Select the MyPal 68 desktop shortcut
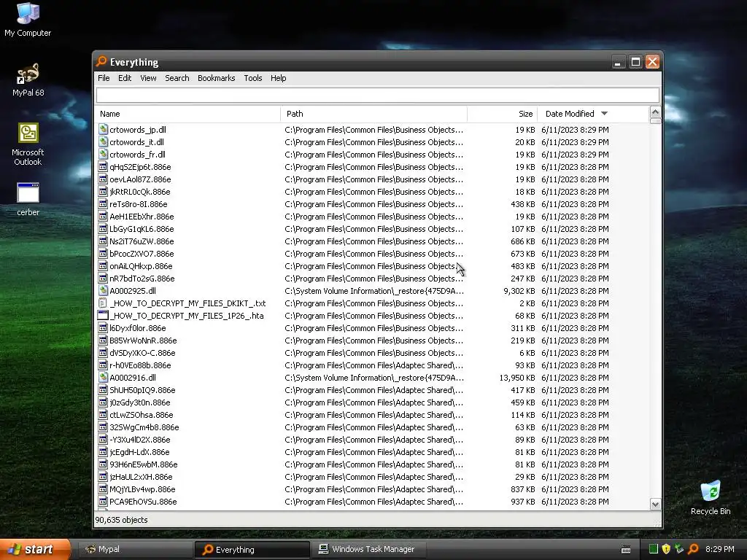The height and width of the screenshot is (560, 747). click(x=28, y=79)
